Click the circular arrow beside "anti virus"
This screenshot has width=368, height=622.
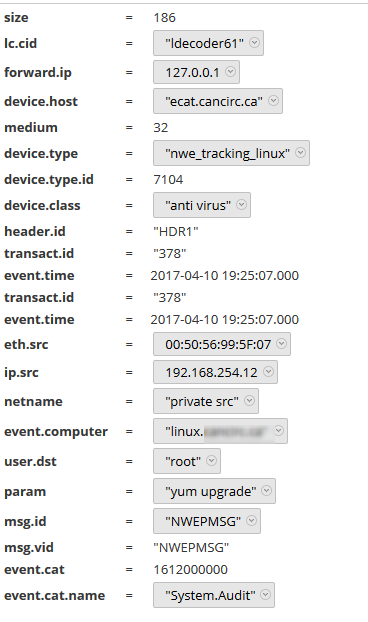click(242, 204)
